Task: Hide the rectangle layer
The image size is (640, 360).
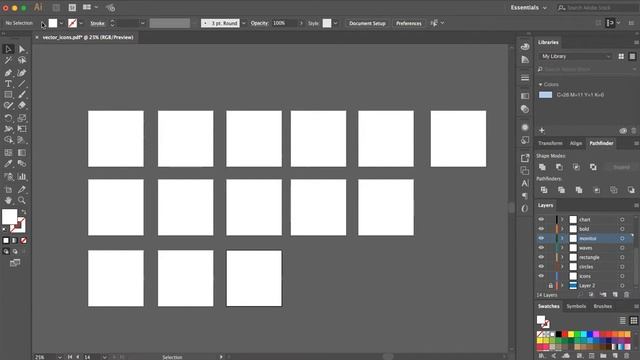Action: click(541, 257)
